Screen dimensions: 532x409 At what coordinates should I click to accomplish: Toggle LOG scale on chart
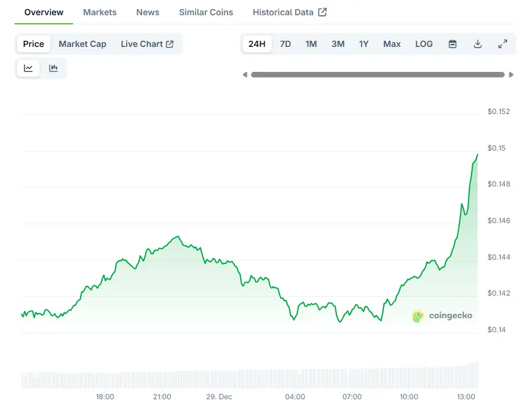point(424,44)
